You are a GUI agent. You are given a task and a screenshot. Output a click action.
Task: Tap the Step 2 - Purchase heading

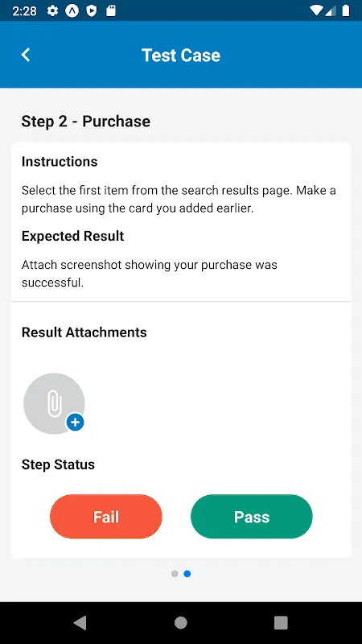86,122
